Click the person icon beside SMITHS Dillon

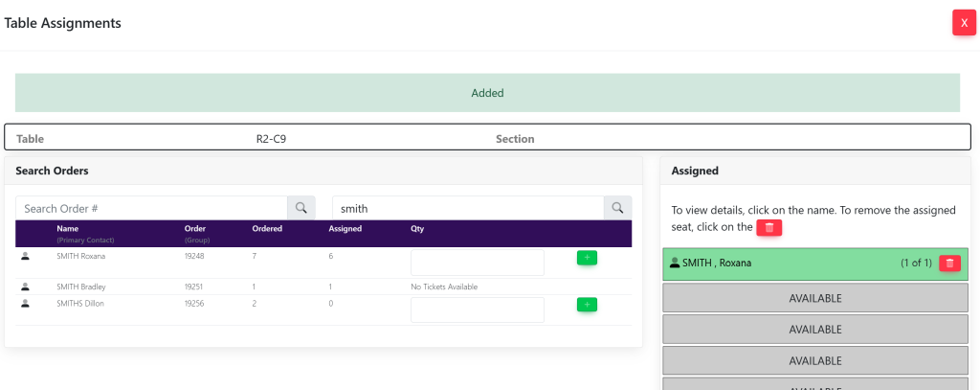(25, 304)
